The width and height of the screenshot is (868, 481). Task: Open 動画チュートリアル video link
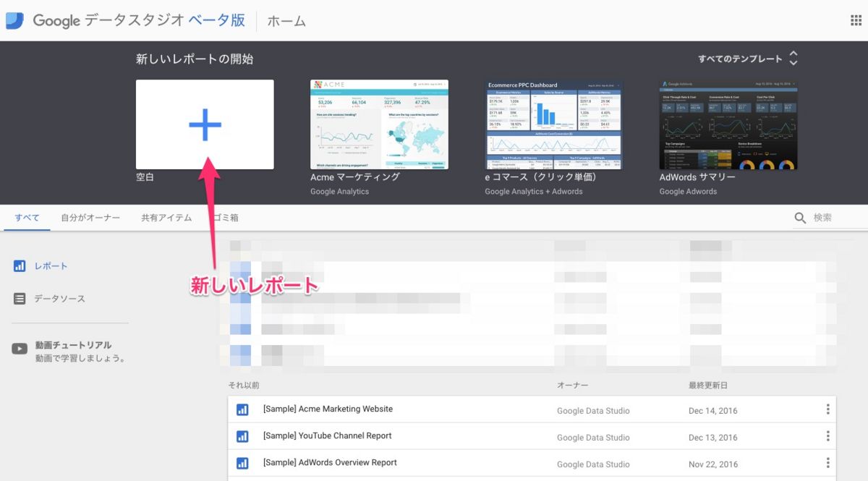[73, 345]
